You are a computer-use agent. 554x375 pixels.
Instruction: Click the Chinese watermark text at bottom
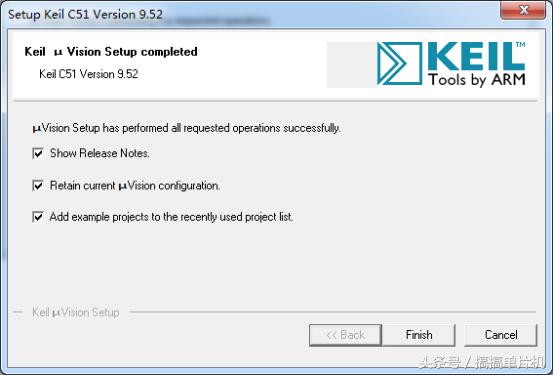pos(482,362)
